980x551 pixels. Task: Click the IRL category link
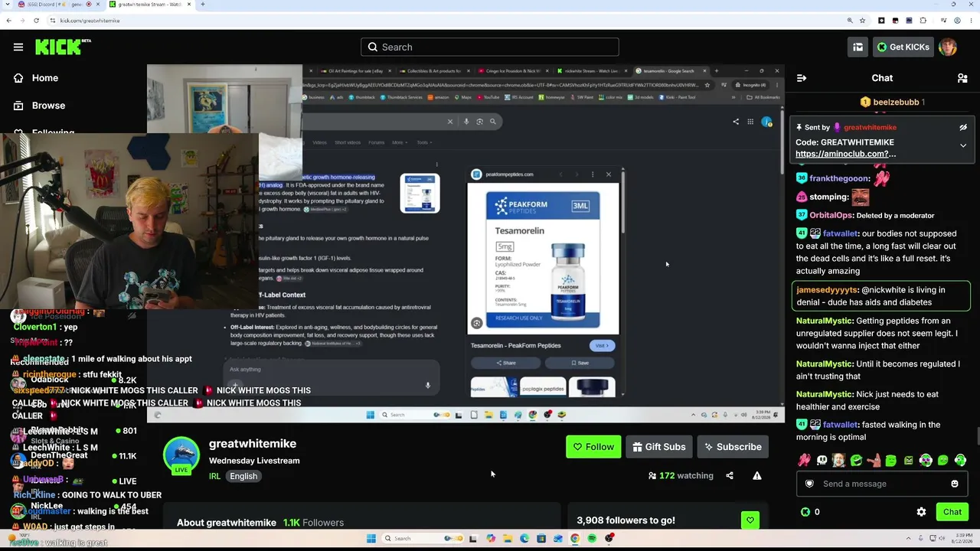pos(215,476)
